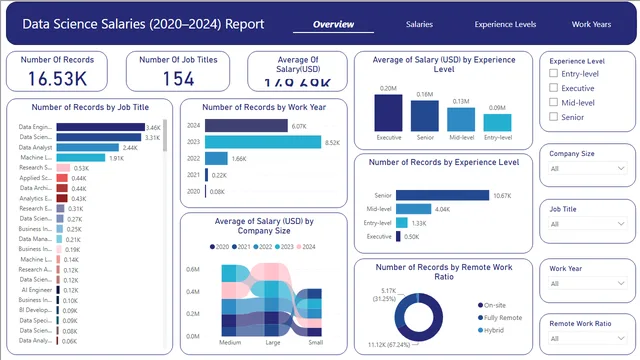The height and width of the screenshot is (360, 640).
Task: Click the 2020 legend marker
Action: (212, 247)
